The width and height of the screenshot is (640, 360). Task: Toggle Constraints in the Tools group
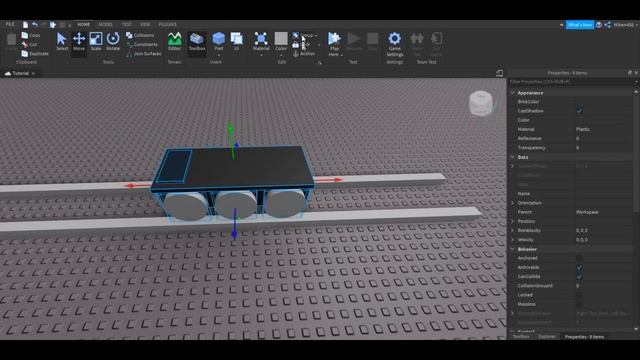[x=142, y=44]
